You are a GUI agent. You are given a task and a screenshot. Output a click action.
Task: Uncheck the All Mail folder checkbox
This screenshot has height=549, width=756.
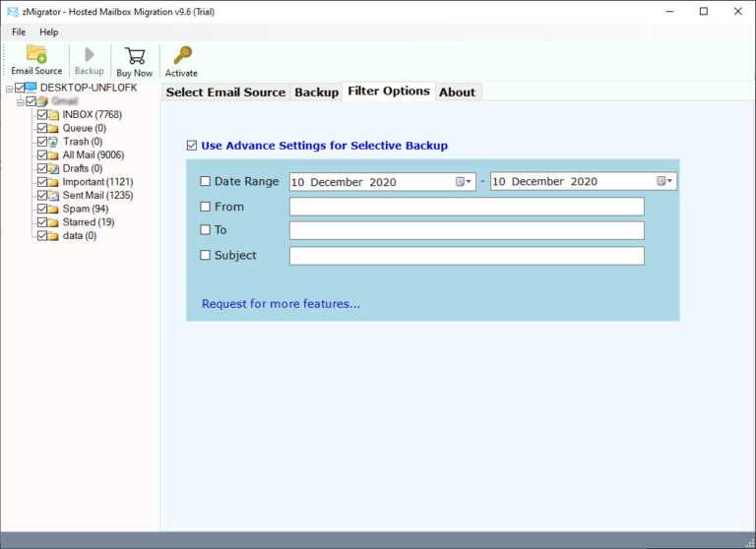pos(42,155)
